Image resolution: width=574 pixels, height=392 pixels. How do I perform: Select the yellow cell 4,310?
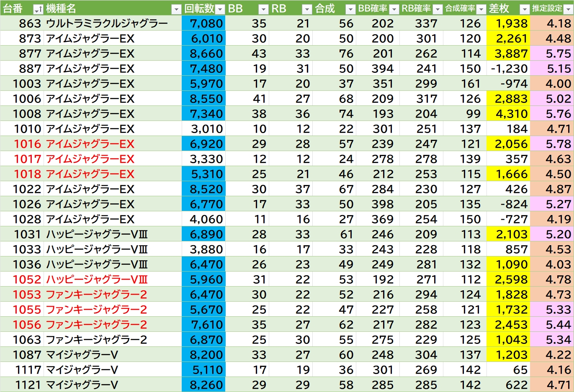coord(508,114)
